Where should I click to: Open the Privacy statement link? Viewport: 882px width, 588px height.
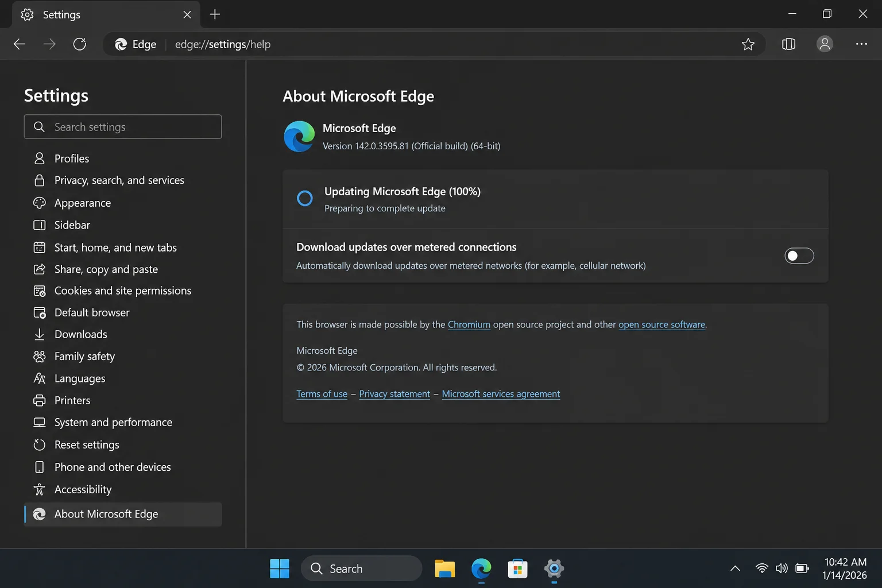tap(394, 394)
